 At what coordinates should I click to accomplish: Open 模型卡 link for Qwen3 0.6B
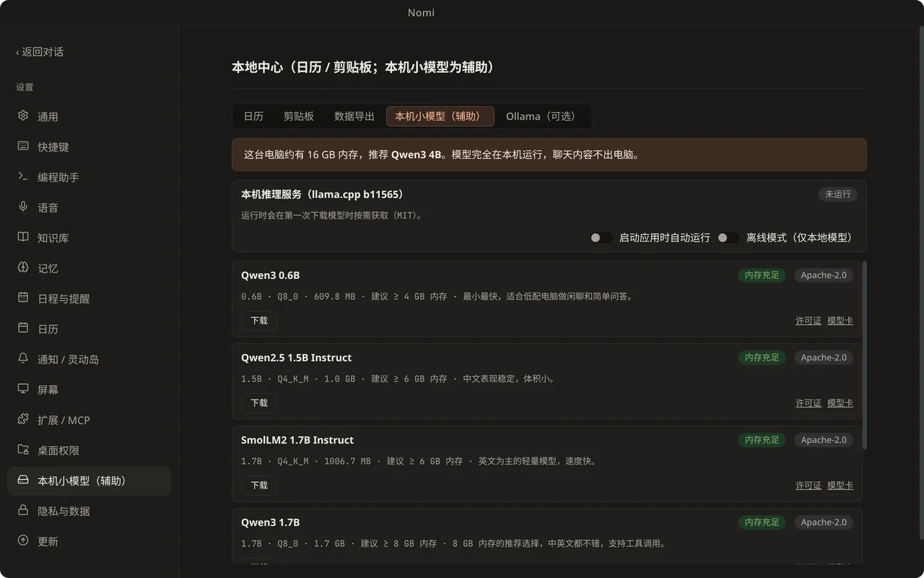pyautogui.click(x=840, y=321)
